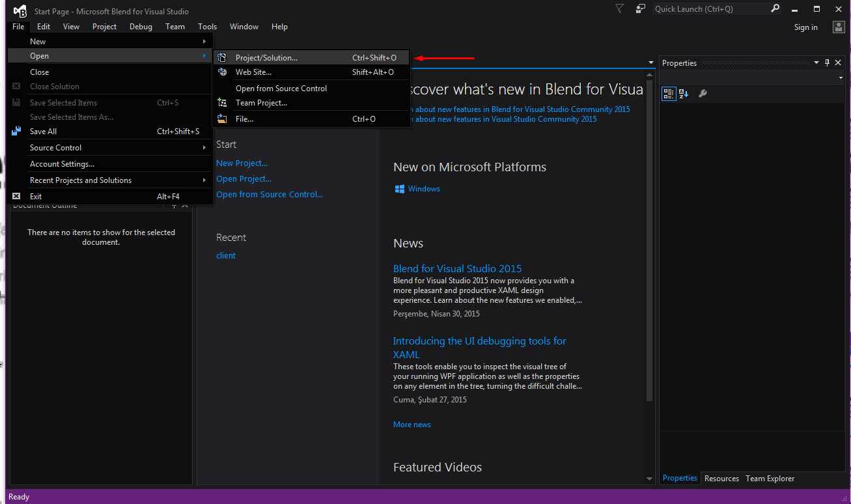
Task: Switch to the Team Explorer tab
Action: pyautogui.click(x=770, y=479)
